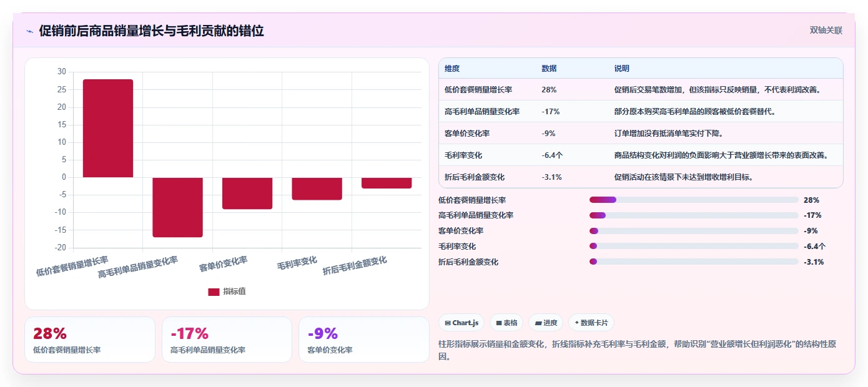
Task: Click the 折后毛利金额变化 progress bar
Action: tap(694, 262)
